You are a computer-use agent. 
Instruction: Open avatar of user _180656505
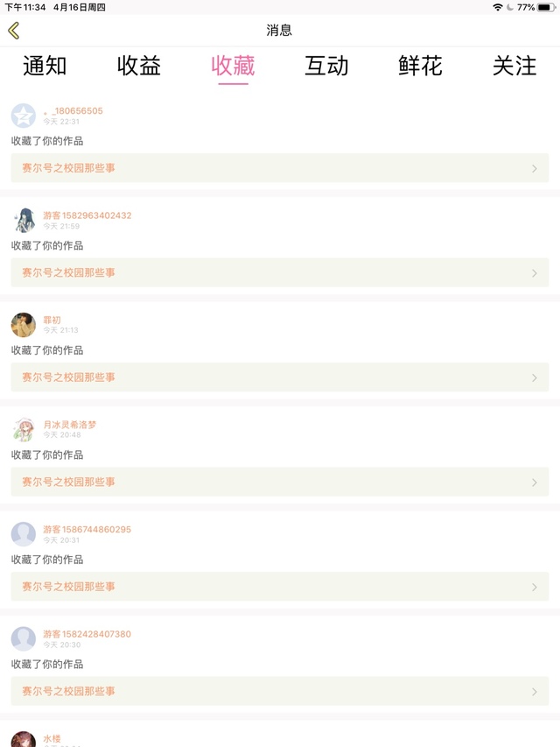pyautogui.click(x=24, y=116)
